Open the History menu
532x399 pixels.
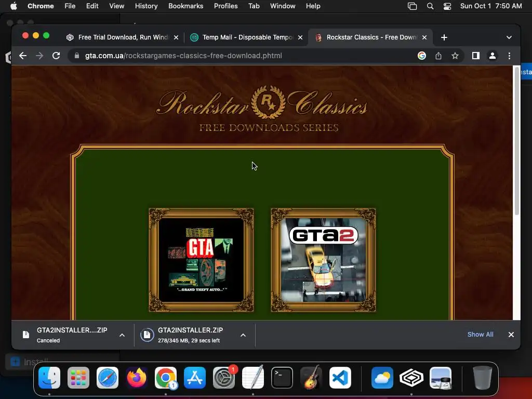tap(146, 6)
